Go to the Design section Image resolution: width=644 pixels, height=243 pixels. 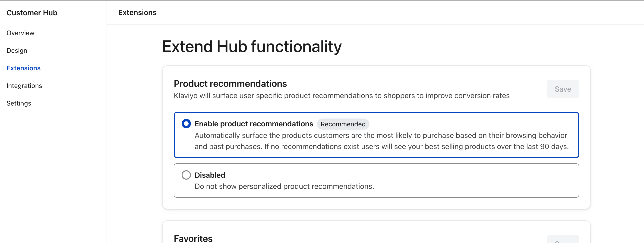click(17, 50)
